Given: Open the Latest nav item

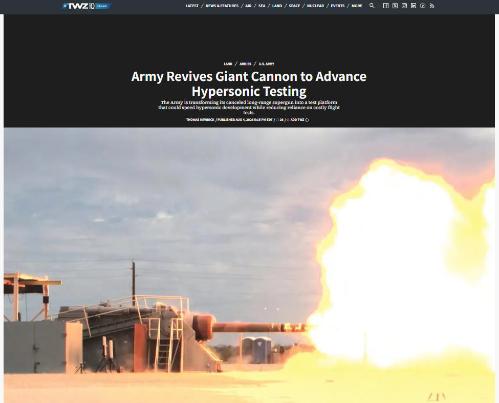Looking at the screenshot, I should tap(192, 6).
